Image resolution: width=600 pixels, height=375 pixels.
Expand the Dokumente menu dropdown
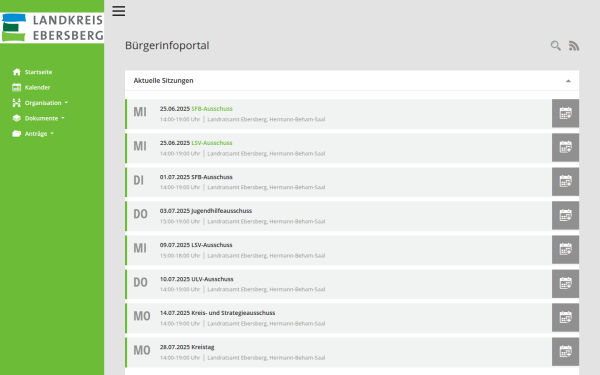[x=63, y=118]
